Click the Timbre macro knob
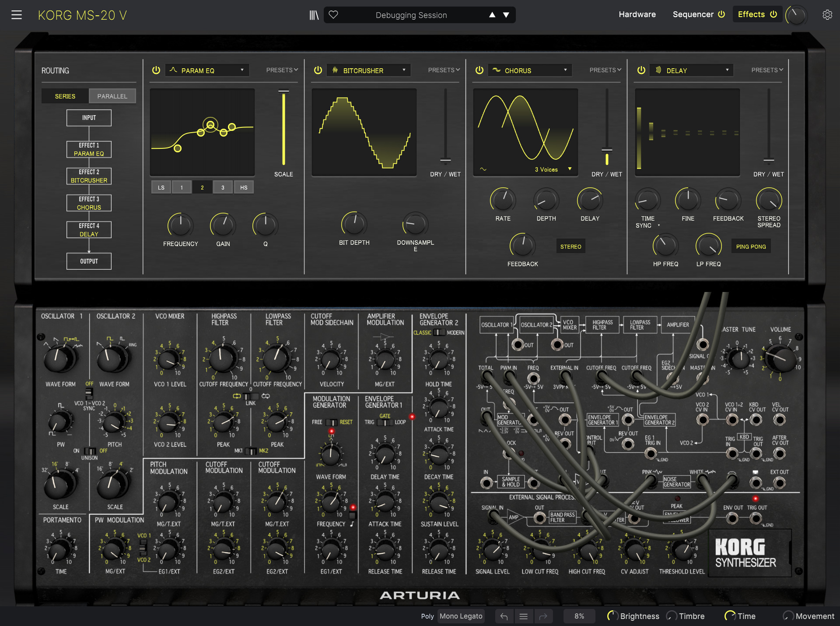Viewport: 840px width, 626px height. pyautogui.click(x=672, y=616)
